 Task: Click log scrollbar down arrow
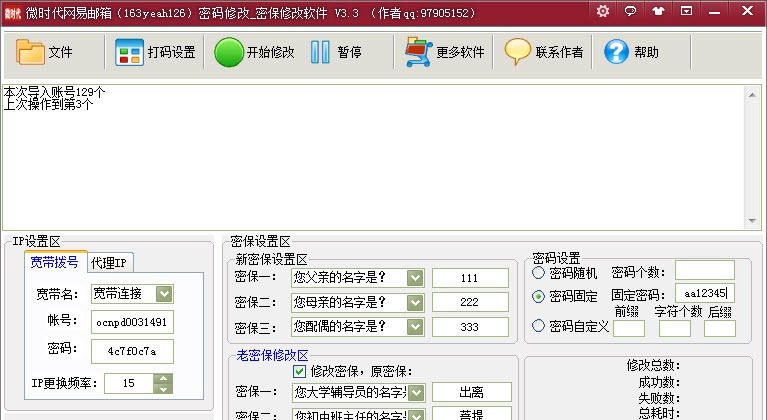coord(752,221)
